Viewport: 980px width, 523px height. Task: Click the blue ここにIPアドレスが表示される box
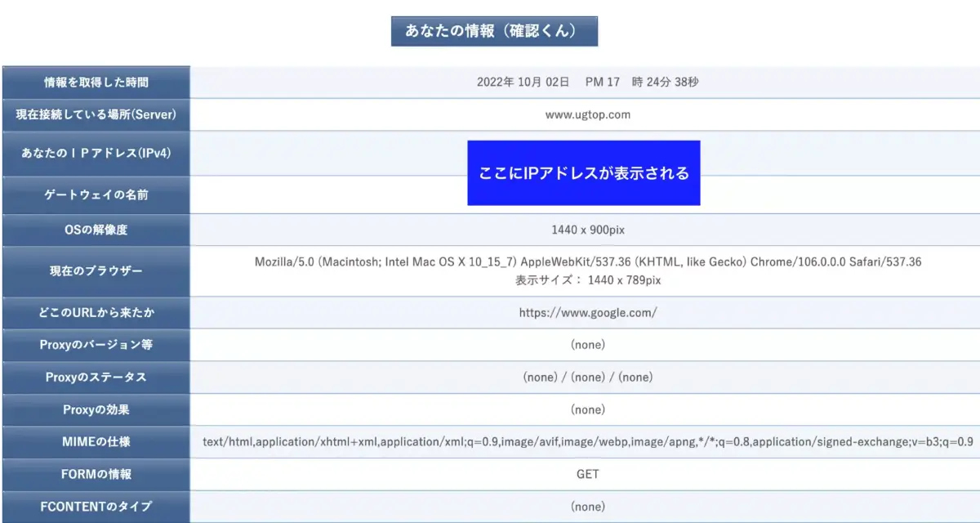(583, 173)
